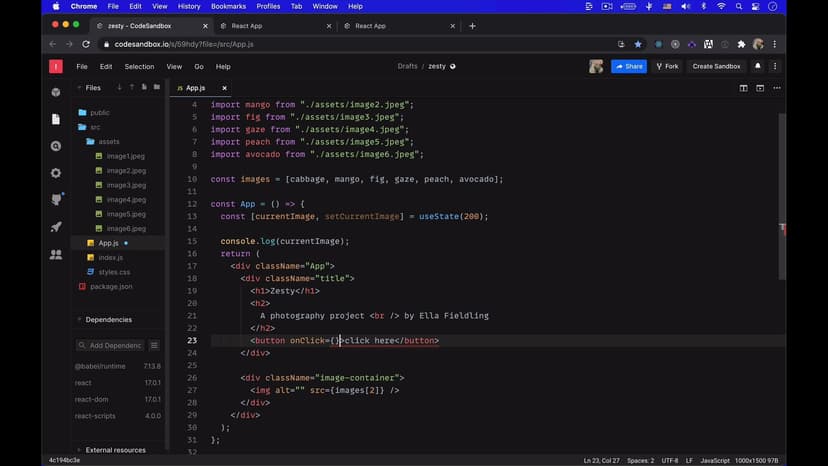This screenshot has width=828, height=466.
Task: Open the Explorer files icon in sidebar
Action: 56,119
